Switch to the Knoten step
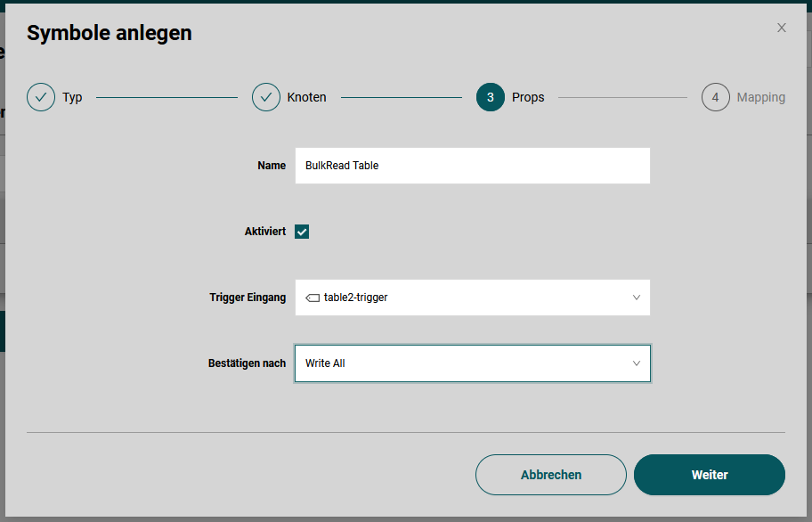The height and width of the screenshot is (522, 812). point(305,97)
